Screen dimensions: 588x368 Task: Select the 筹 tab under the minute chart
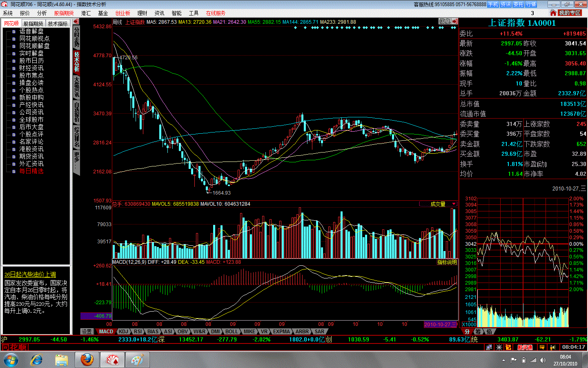click(478, 332)
